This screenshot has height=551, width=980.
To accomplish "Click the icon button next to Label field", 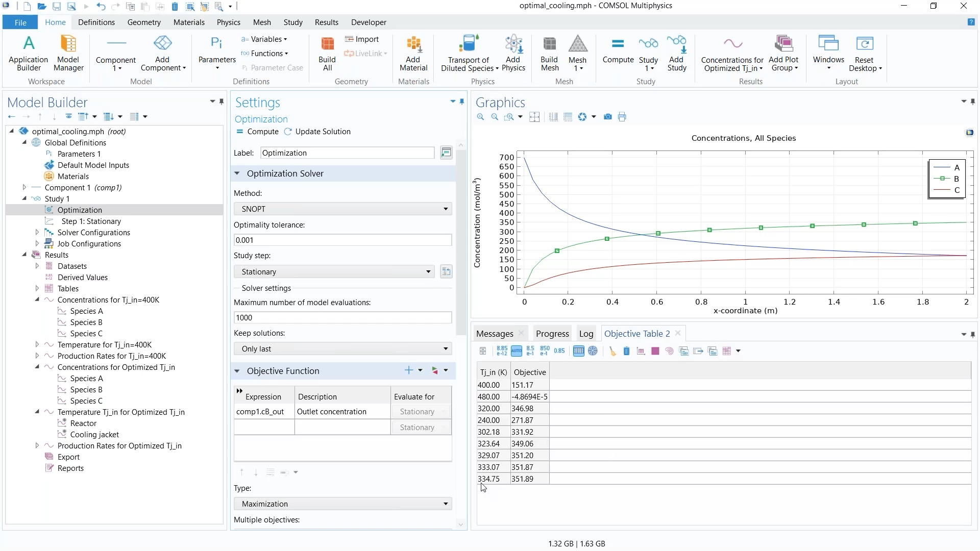I will [x=446, y=153].
